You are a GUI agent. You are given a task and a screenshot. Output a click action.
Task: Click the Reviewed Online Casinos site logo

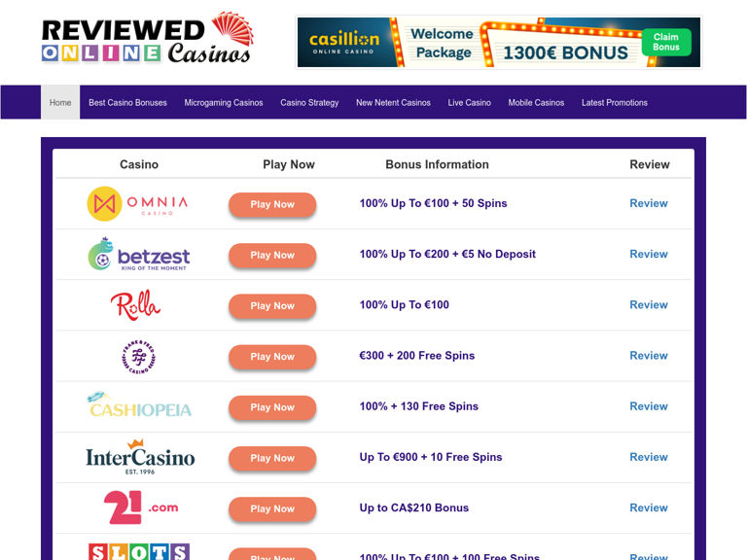coord(147,41)
